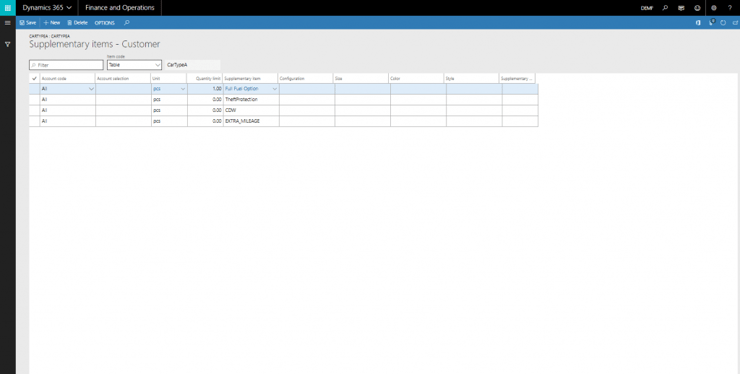
Task: Open the OPTIONS menu tab
Action: pos(105,23)
